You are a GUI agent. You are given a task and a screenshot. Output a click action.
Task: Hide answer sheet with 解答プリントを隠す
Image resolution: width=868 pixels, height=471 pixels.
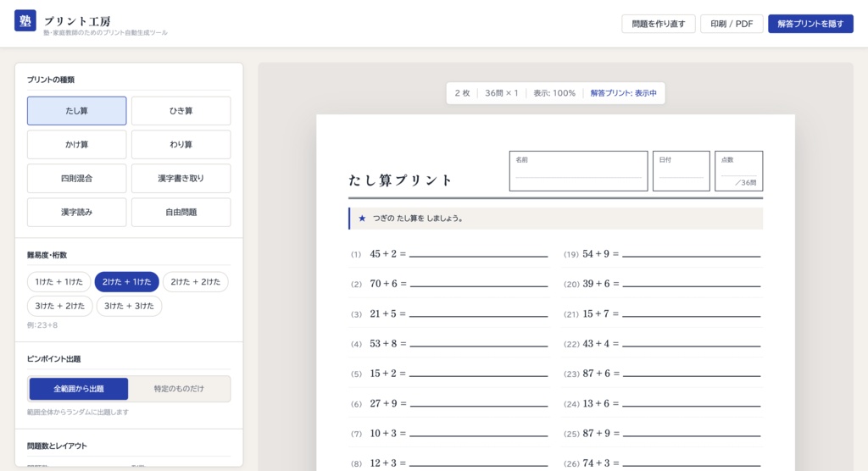(810, 24)
